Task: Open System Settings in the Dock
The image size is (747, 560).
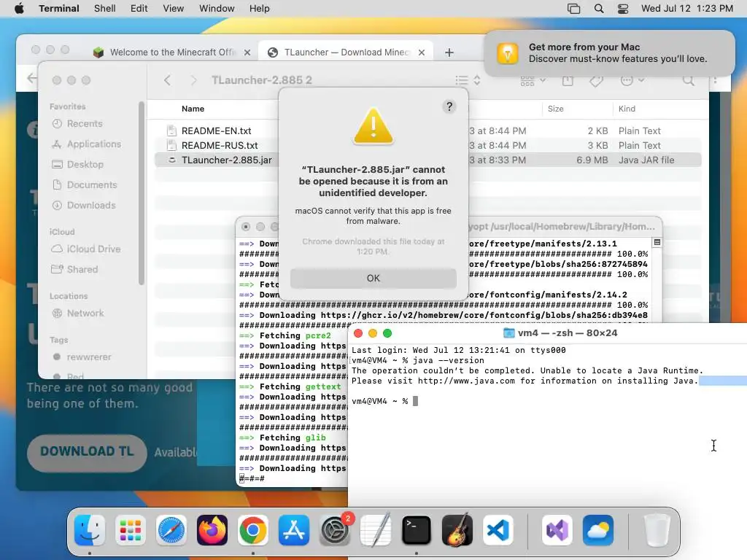Action: 334,530
